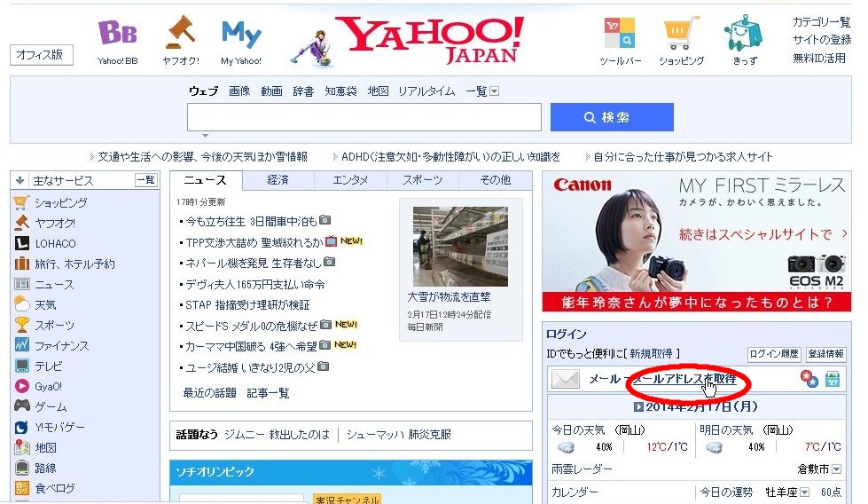Viewport: 868px width, 504px height.
Task: Click the main search text field
Action: (364, 117)
